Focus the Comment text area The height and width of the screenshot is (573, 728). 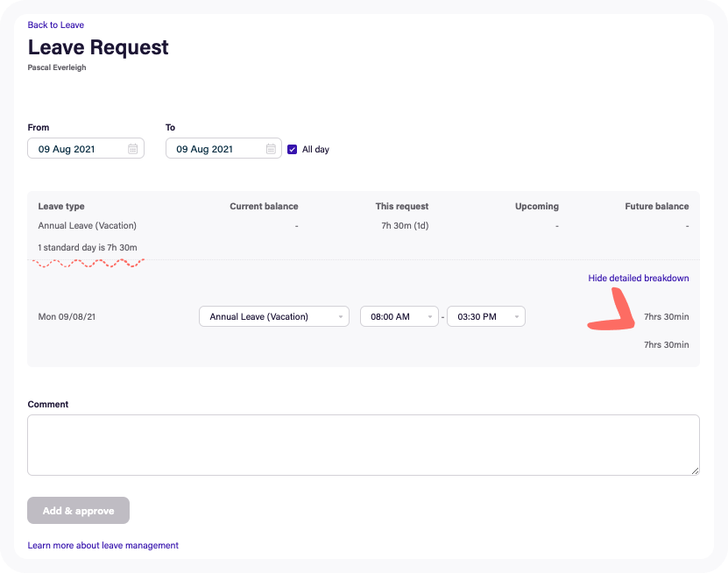pyautogui.click(x=363, y=445)
